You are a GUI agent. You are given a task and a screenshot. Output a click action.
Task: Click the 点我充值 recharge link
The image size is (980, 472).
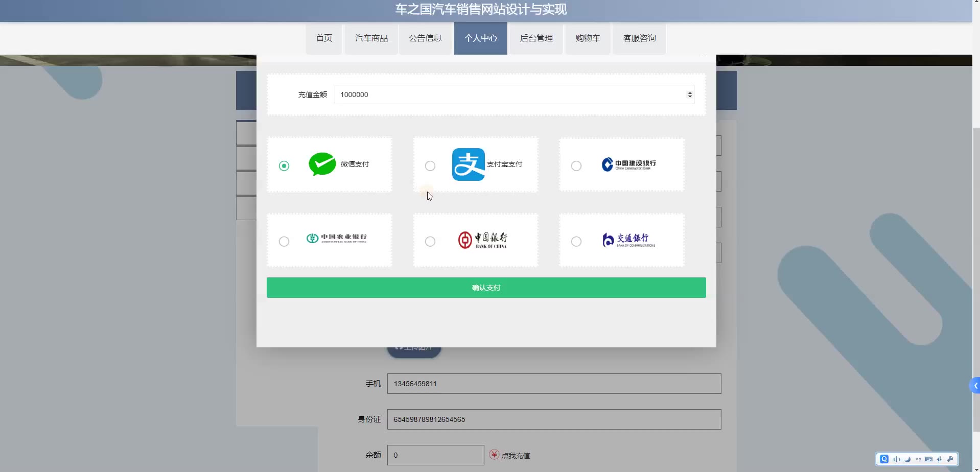tap(516, 456)
